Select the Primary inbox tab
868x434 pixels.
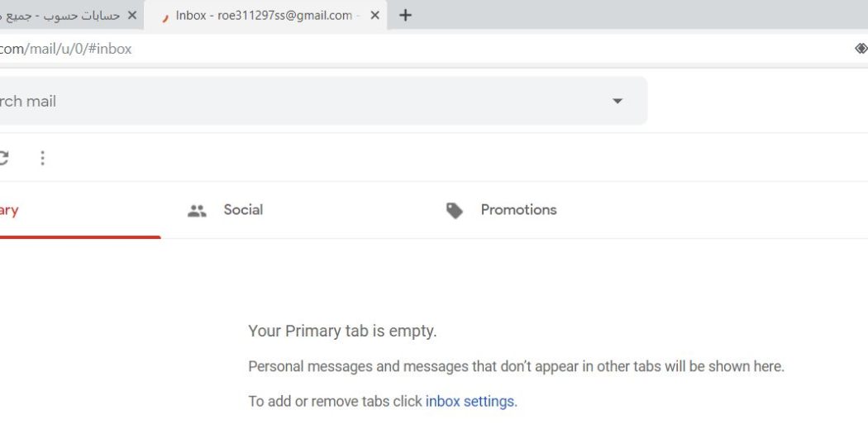(80, 210)
